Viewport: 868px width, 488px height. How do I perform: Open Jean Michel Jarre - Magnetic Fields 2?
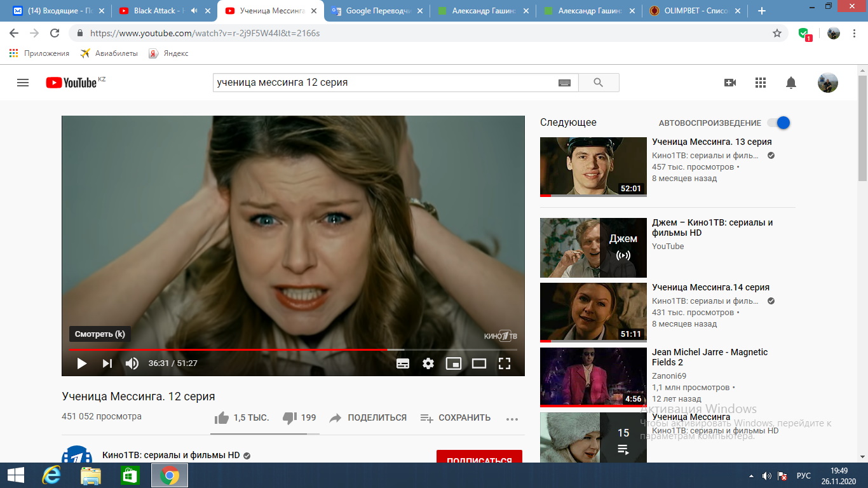click(x=710, y=357)
